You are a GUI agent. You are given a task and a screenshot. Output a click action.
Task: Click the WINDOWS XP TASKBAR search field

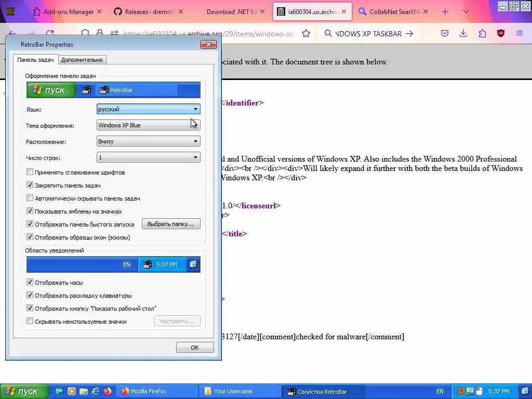point(368,34)
